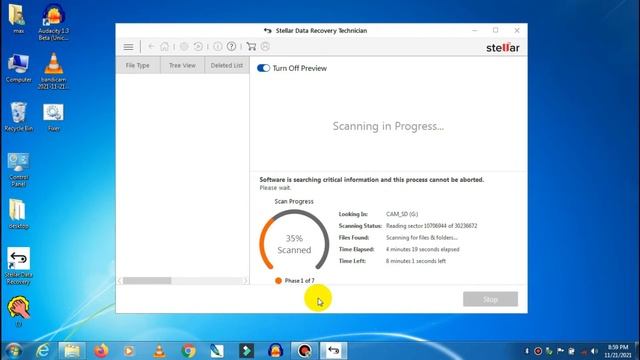Screen dimensions: 640x360
Task: Click the user account icon in toolbar
Action: (x=265, y=47)
